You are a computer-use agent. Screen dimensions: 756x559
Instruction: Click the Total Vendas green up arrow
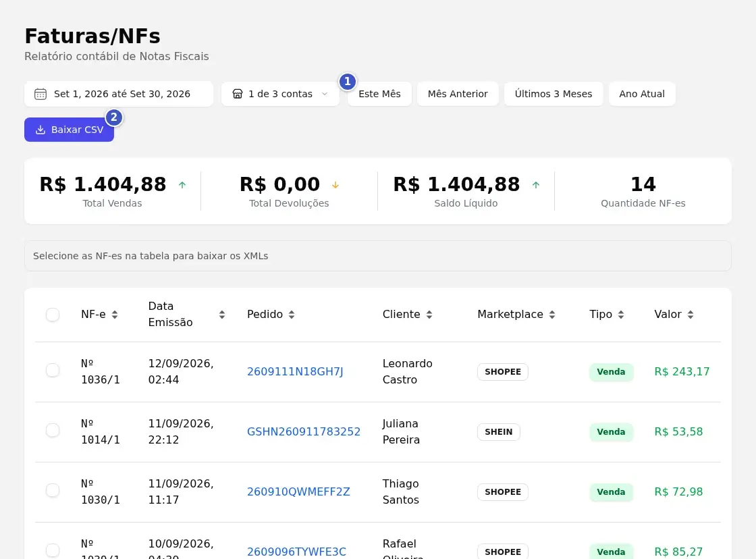[x=182, y=185]
